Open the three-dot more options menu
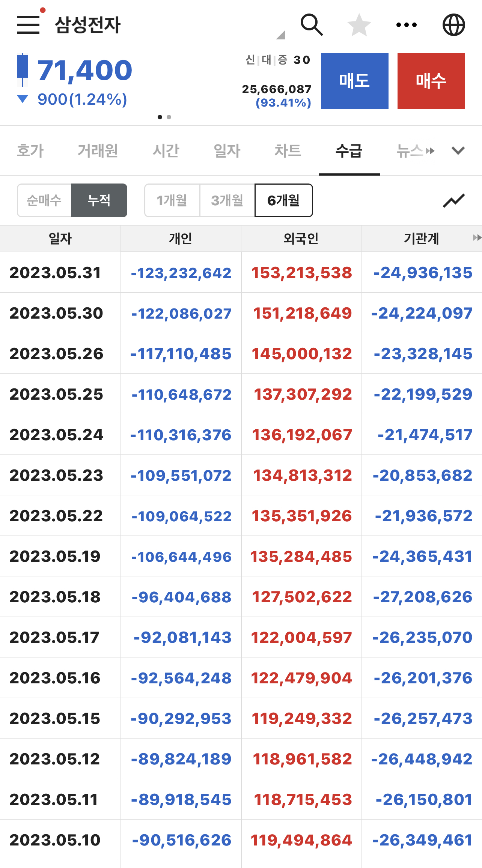The image size is (482, 868). click(407, 25)
